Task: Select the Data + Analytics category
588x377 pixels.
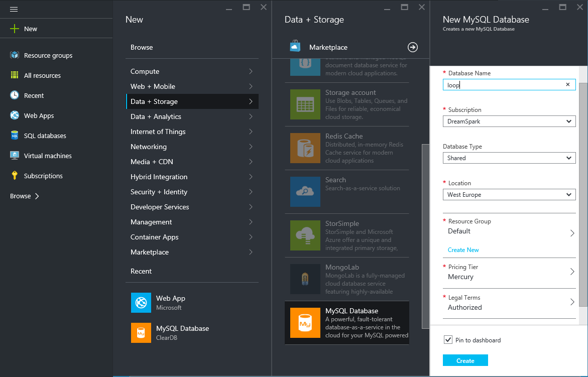Action: tap(192, 116)
